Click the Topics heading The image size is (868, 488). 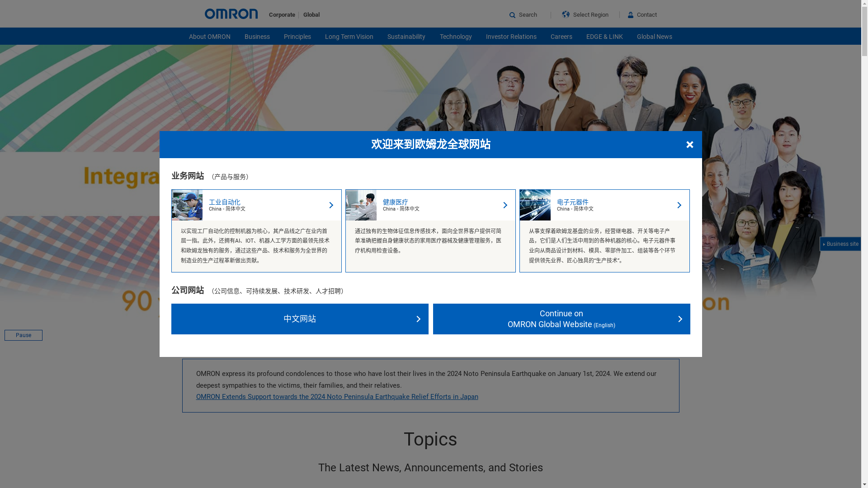tap(430, 439)
